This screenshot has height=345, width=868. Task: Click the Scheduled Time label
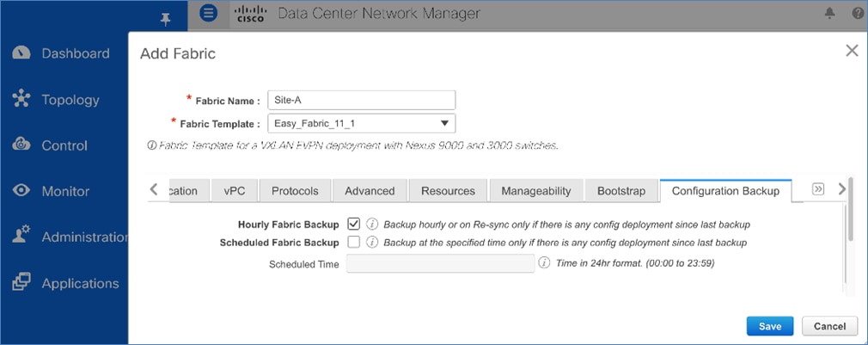tap(304, 264)
